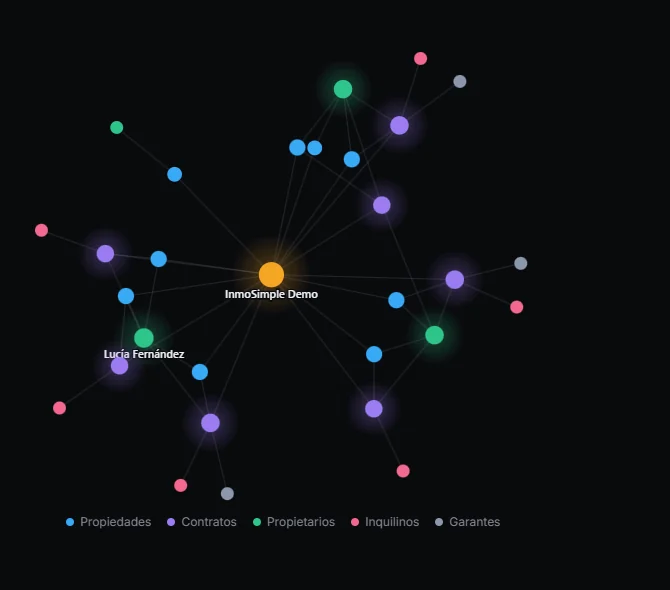This screenshot has width=670, height=590.
Task: Click the purple contract node linked to top grey node
Action: (400, 125)
